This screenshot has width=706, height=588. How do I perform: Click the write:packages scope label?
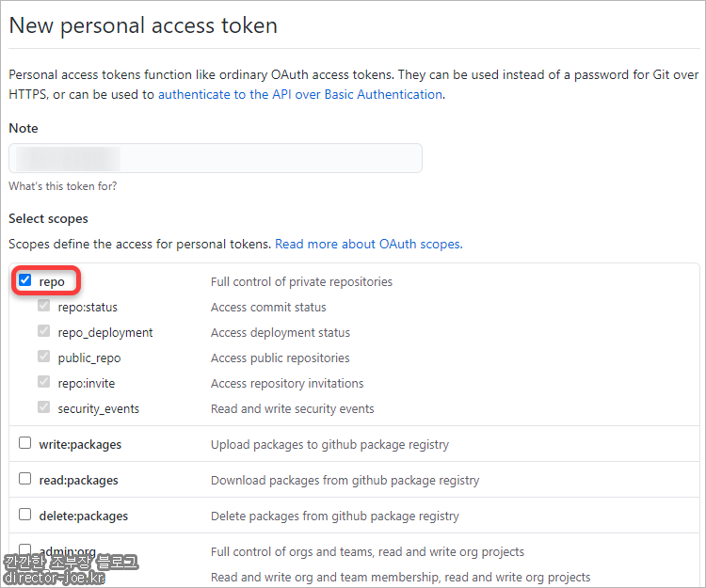coord(80,444)
